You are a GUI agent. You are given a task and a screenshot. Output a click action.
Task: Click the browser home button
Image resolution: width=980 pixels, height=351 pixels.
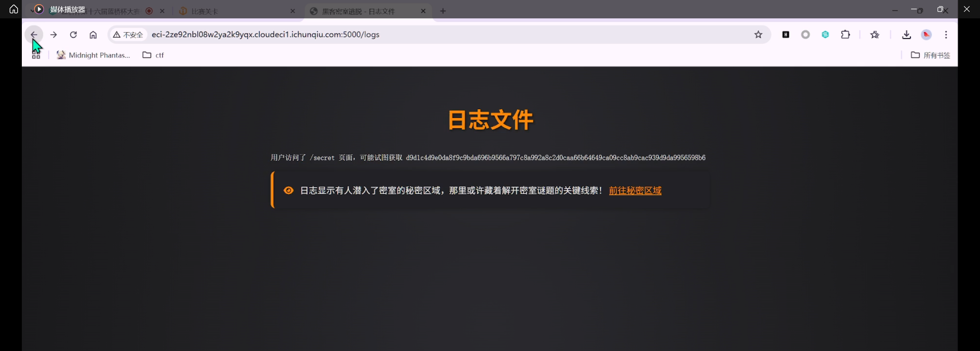[93, 35]
